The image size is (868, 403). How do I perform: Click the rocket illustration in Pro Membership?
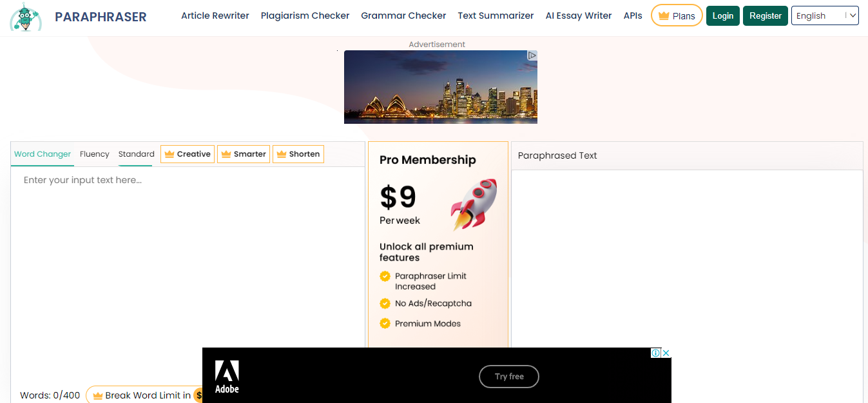(x=474, y=204)
